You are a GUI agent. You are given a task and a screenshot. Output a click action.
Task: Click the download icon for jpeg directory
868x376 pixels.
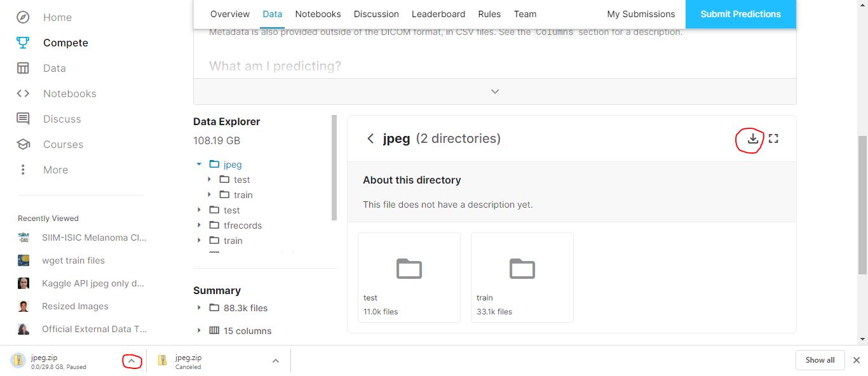753,138
